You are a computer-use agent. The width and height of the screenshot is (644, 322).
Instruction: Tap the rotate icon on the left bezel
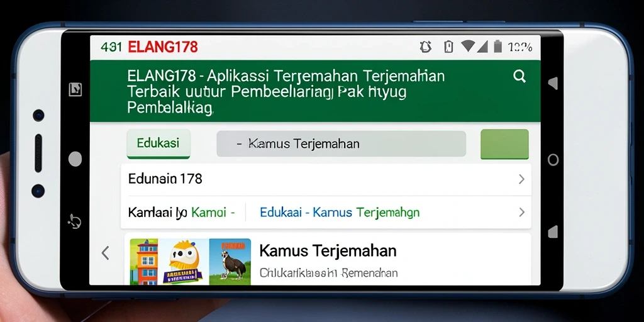[x=74, y=221]
